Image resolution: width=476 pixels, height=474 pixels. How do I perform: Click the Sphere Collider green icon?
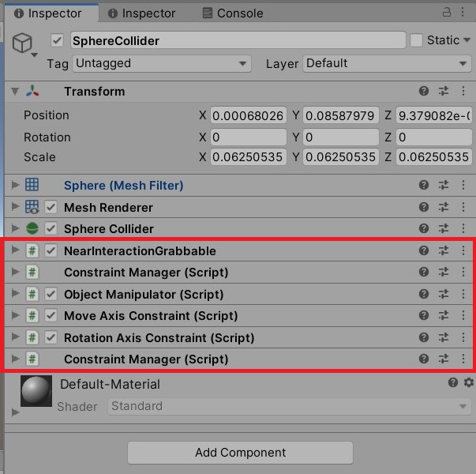[32, 228]
